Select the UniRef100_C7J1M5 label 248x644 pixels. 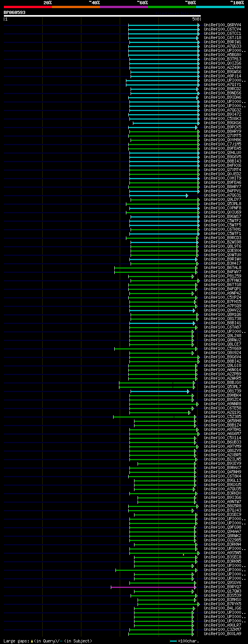tap(222, 144)
